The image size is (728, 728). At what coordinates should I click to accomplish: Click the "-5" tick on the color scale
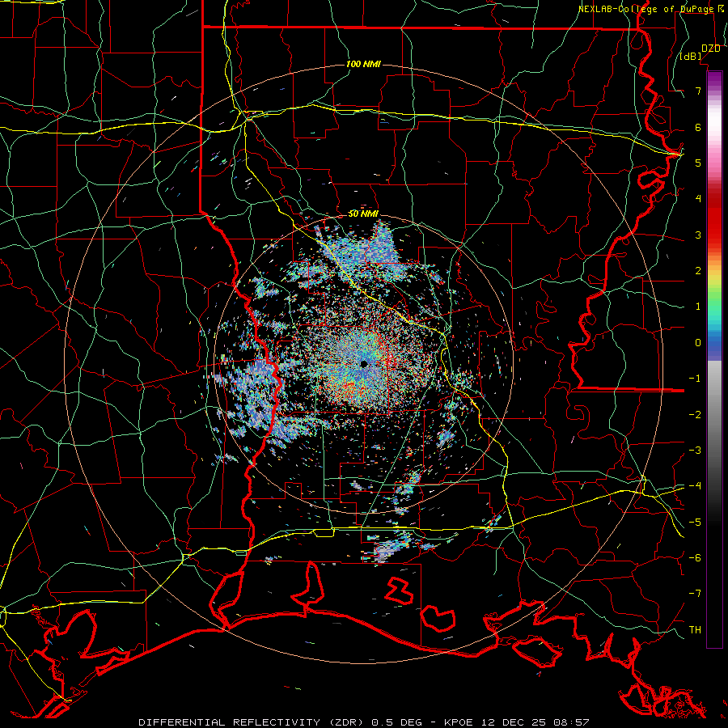click(x=695, y=523)
